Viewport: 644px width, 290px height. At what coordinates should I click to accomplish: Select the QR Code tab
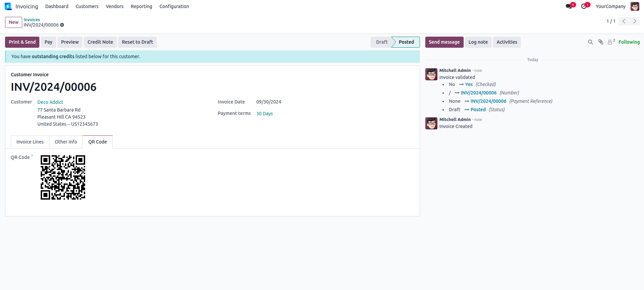pos(98,142)
